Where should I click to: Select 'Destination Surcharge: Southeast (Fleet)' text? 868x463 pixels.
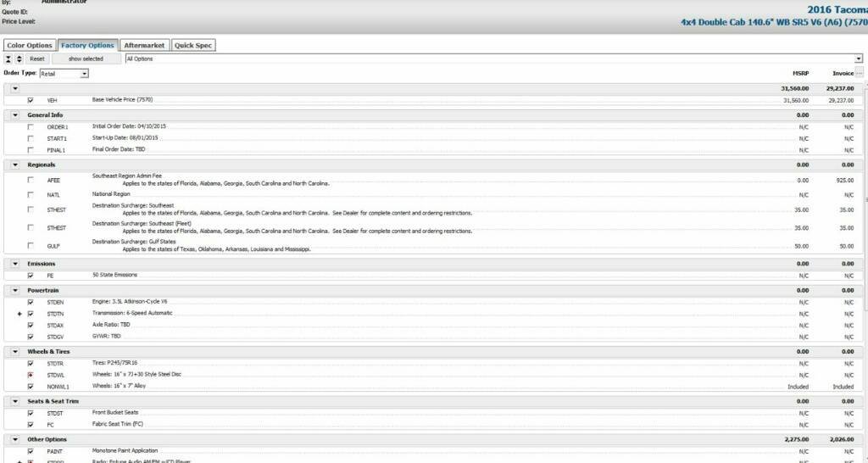(x=142, y=224)
